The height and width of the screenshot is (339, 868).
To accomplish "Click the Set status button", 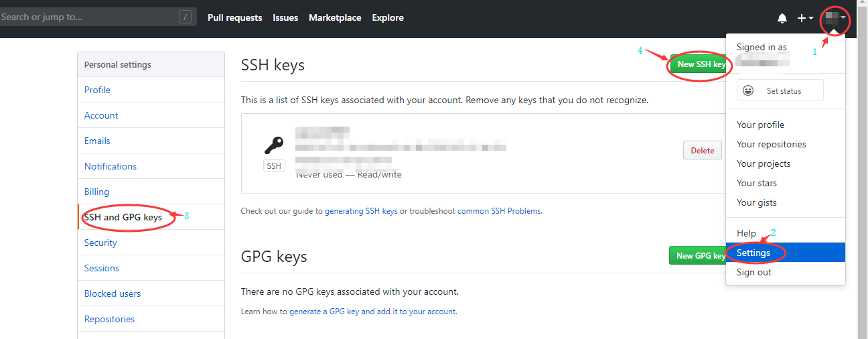I will (x=780, y=90).
